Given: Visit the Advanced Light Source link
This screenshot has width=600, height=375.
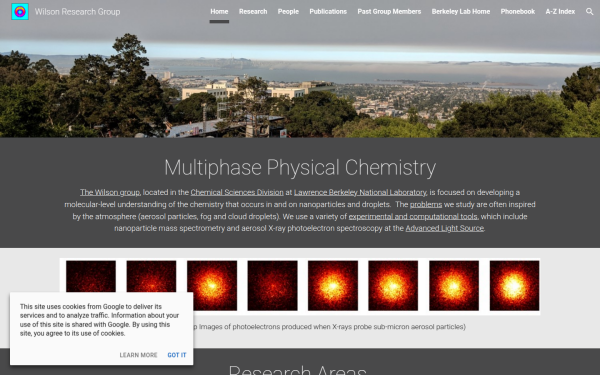Looking at the screenshot, I should point(445,228).
